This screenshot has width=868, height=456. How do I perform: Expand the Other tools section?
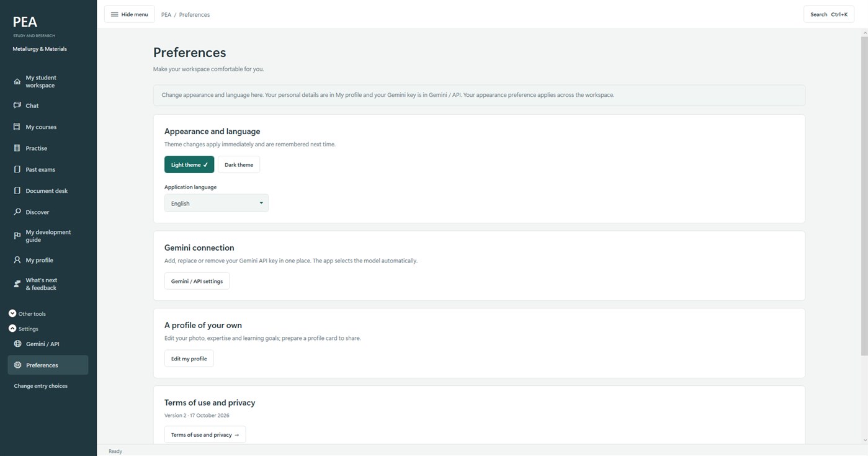(x=27, y=314)
